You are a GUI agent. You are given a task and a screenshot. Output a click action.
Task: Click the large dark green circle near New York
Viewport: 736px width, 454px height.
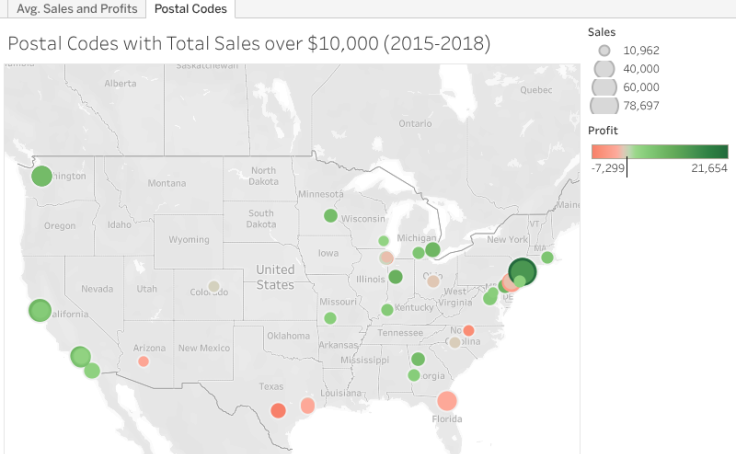point(522,271)
